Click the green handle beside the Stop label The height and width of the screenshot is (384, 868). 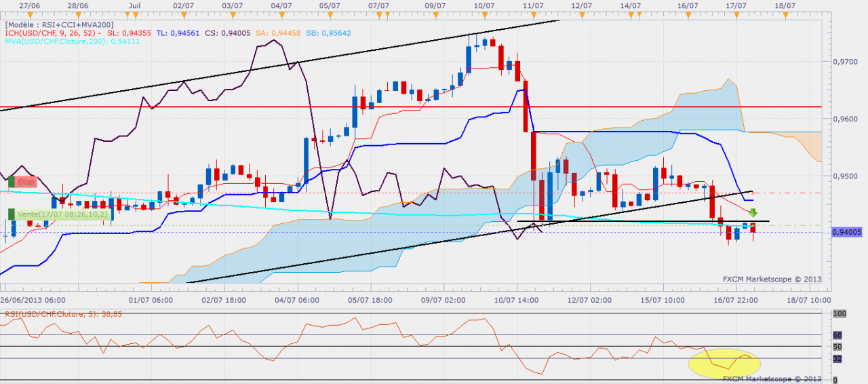[11, 182]
